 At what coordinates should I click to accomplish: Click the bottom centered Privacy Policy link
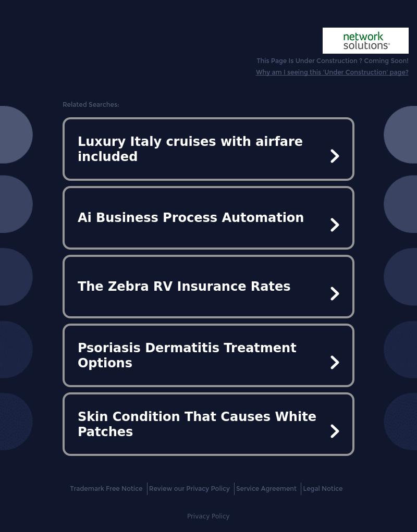[208, 516]
